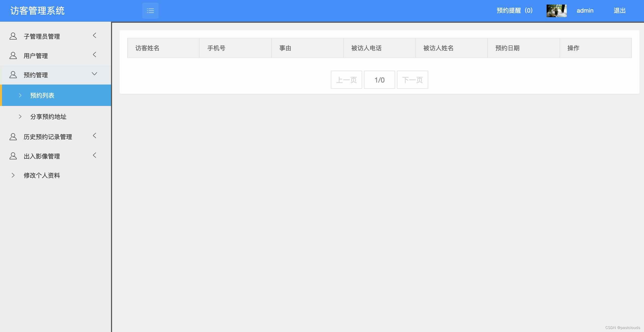Click the 操作 column header
Viewport: 644px width, 332px height.
point(596,48)
